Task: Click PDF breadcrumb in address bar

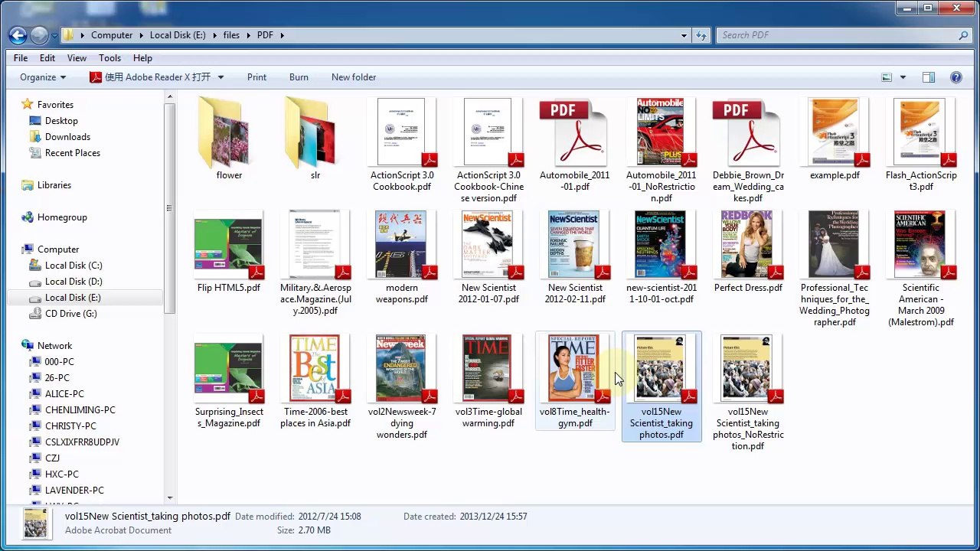Action: [265, 35]
